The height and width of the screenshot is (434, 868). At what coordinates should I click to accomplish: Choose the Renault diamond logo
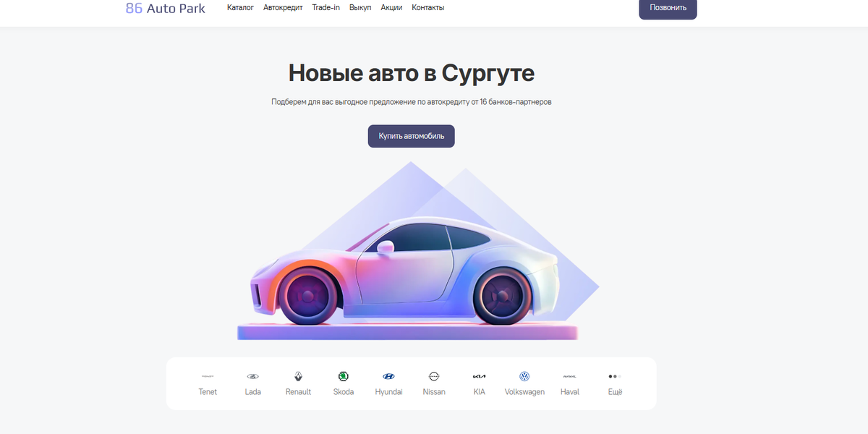(x=298, y=376)
